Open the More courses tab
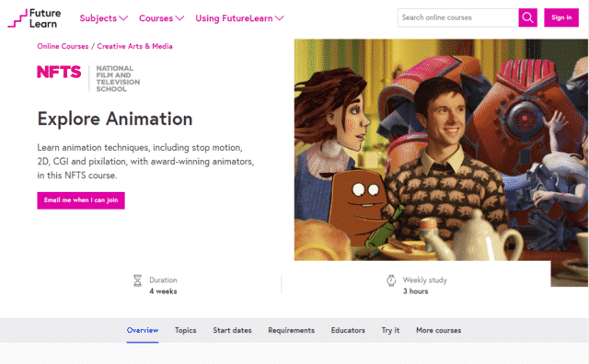 pos(438,330)
